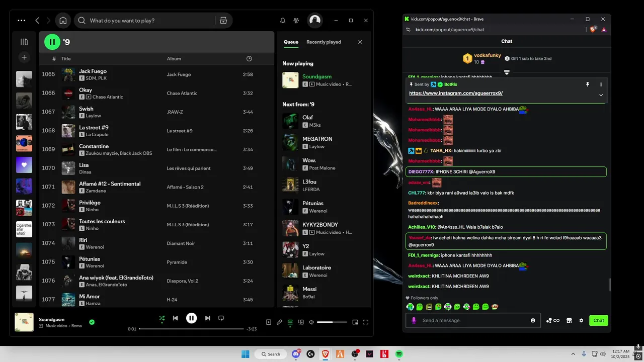Play MEGATRON from the queue

pos(324,142)
